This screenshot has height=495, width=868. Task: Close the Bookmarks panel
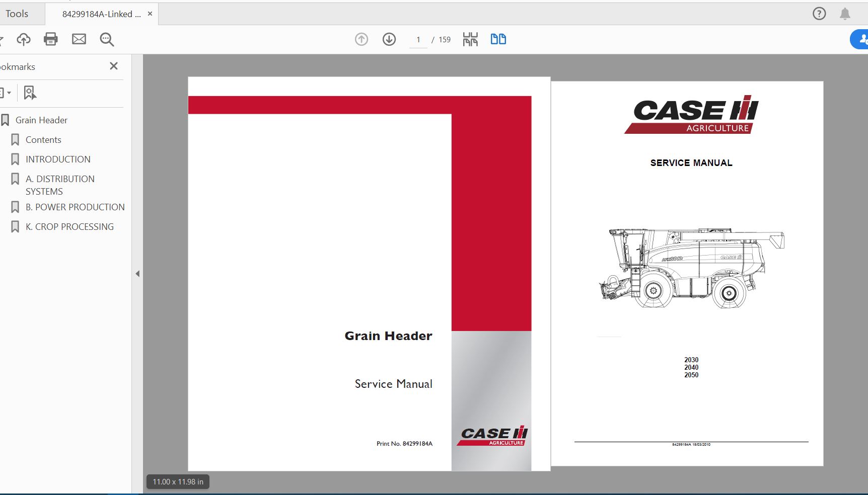[x=114, y=66]
